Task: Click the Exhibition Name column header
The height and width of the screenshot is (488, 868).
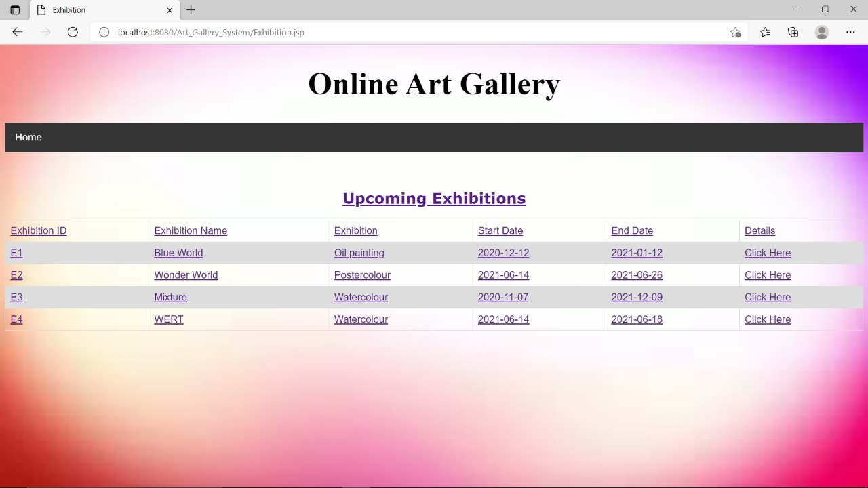Action: pyautogui.click(x=191, y=230)
